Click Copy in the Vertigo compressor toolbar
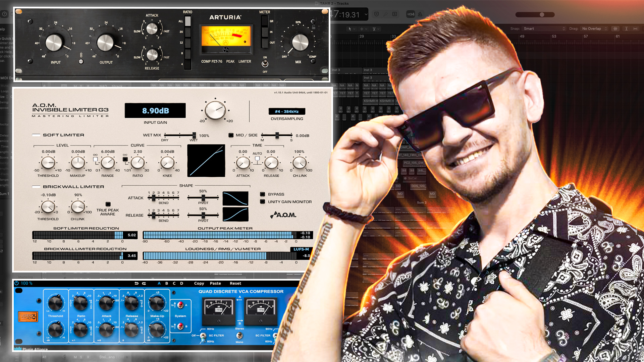The width and height of the screenshot is (644, 362). pos(199,284)
